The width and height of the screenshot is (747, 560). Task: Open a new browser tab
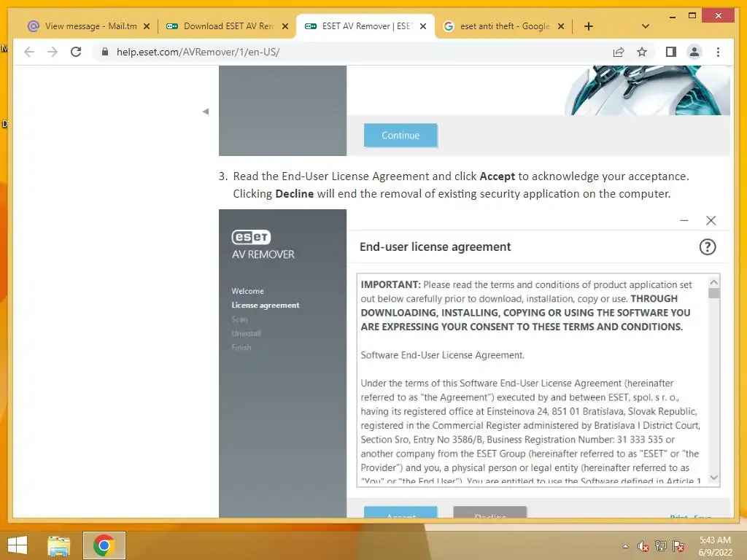[x=589, y=26]
